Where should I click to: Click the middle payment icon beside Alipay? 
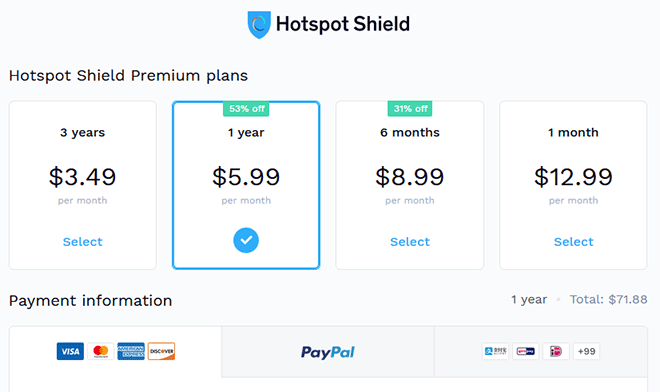[x=526, y=351]
